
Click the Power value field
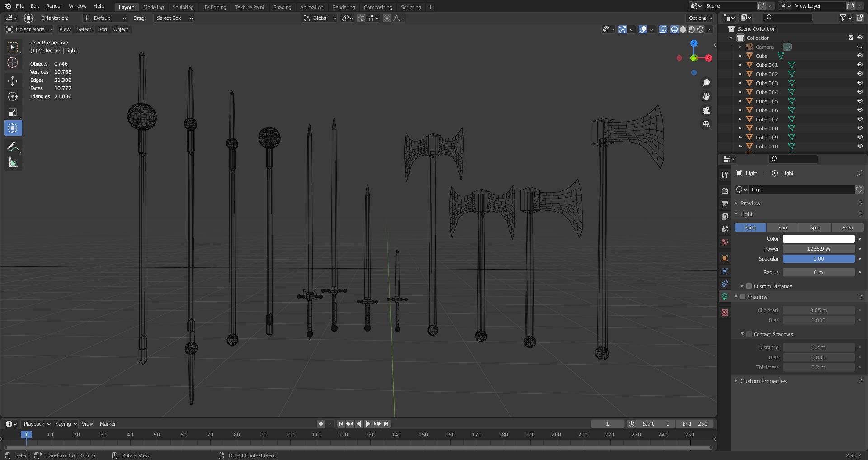tap(819, 249)
